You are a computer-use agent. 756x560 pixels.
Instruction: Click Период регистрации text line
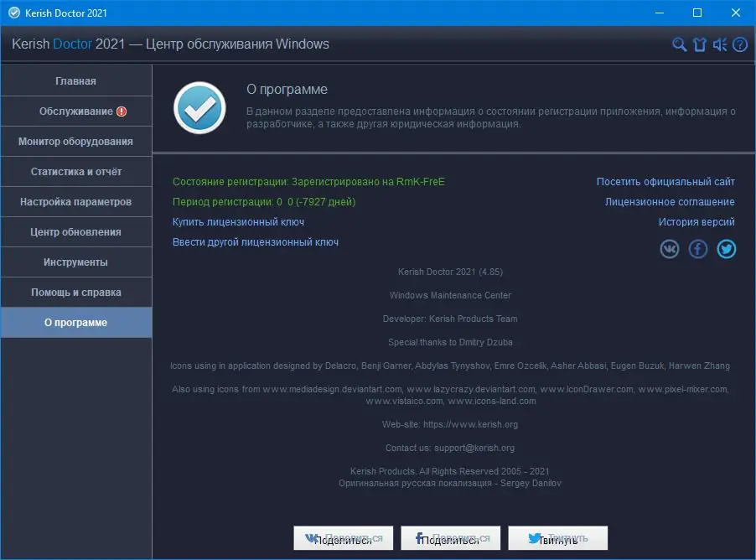tap(264, 202)
